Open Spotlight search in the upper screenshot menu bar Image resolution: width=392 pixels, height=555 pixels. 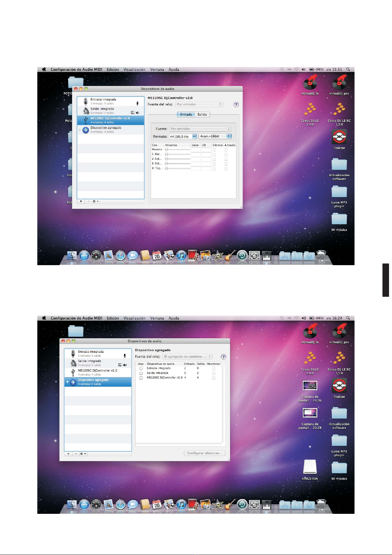pos(348,69)
